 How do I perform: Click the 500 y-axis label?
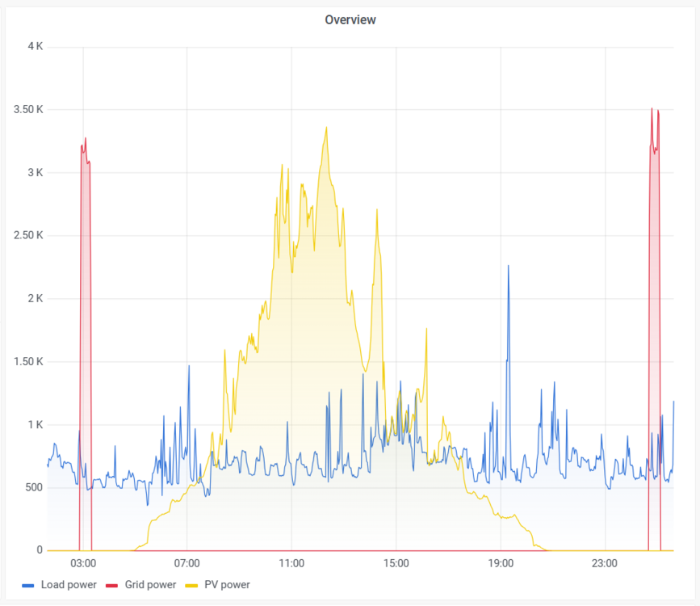[x=34, y=487]
